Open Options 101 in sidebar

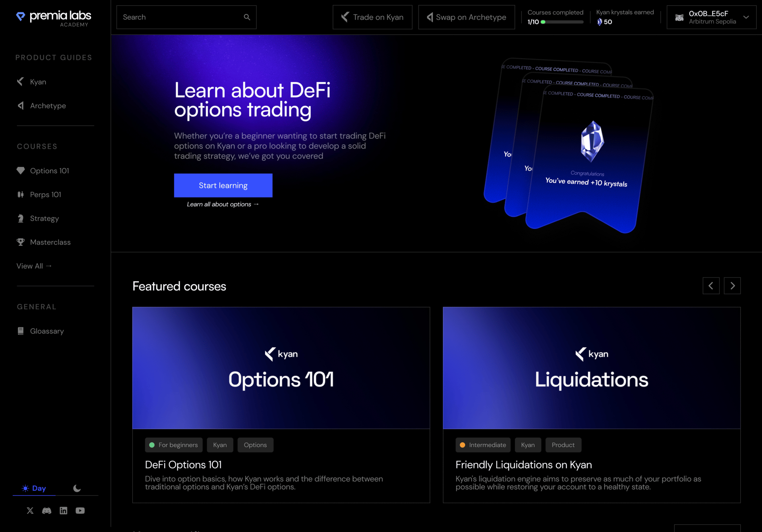[x=49, y=171]
